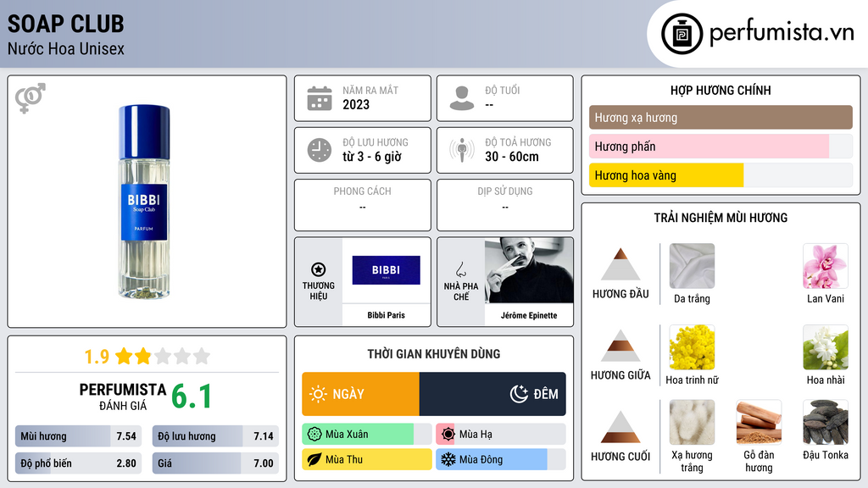The width and height of the screenshot is (868, 488).
Task: Click the Phong cách card
Action: coord(363,205)
